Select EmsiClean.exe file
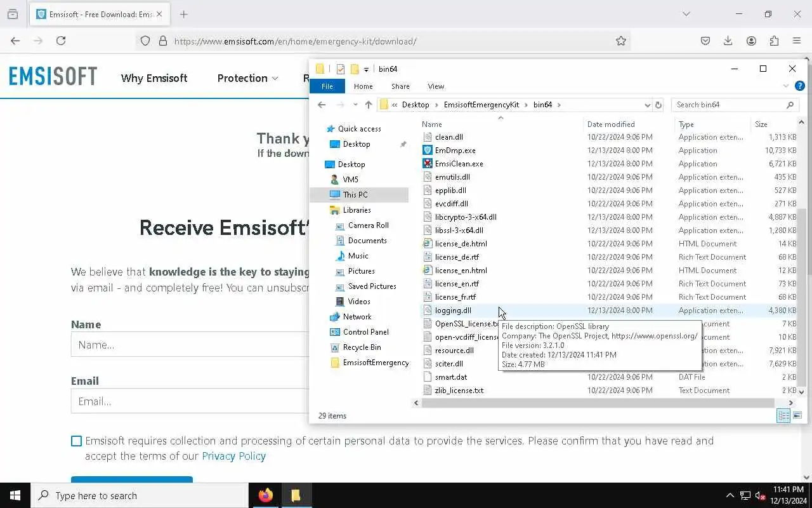This screenshot has height=508, width=812. click(x=459, y=164)
